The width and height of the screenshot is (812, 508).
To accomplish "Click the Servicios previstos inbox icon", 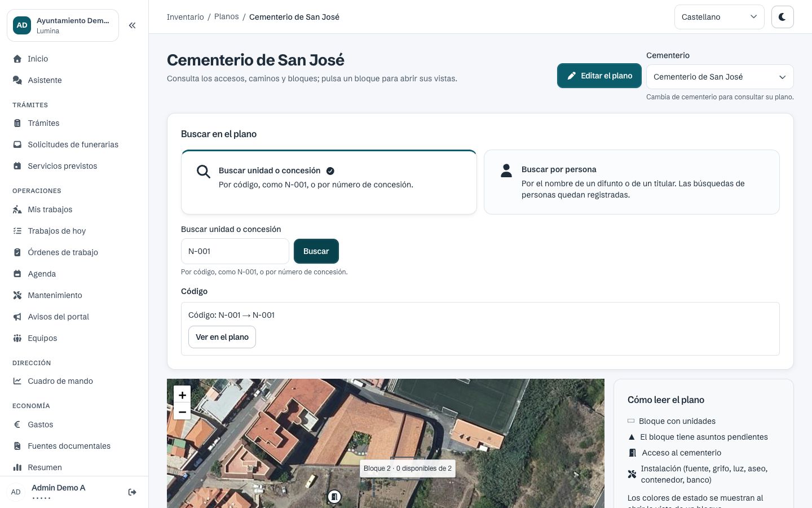I will click(x=17, y=166).
